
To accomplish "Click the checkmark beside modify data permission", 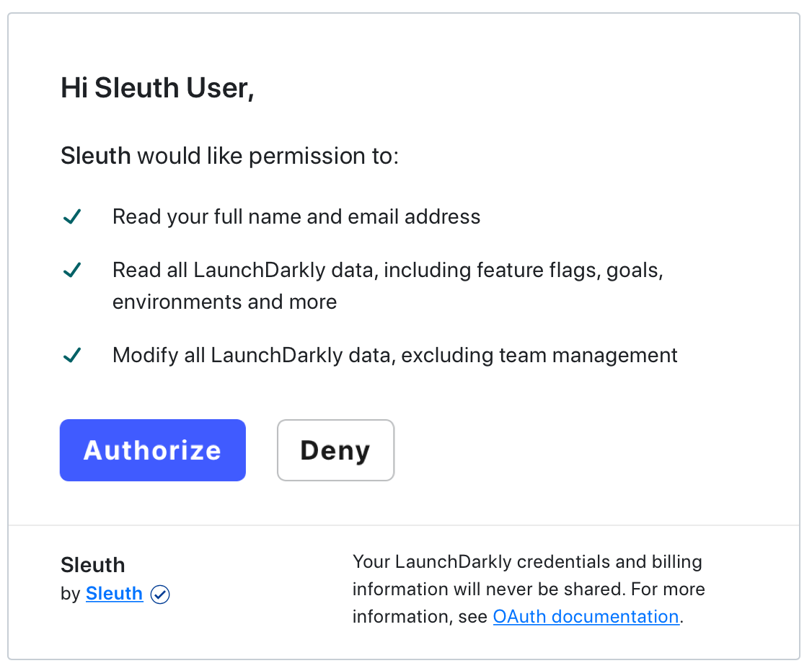I will 71,354.
